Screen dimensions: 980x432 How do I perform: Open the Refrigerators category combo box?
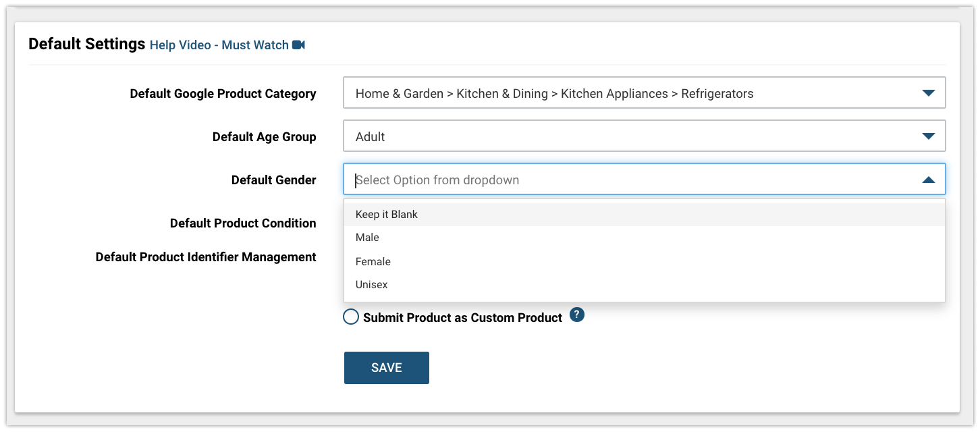644,93
